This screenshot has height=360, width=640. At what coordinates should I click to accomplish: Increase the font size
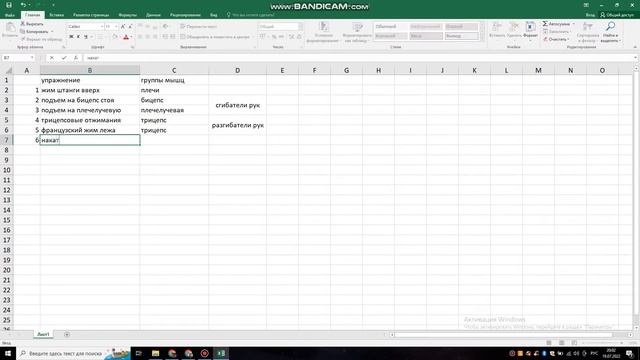[x=123, y=27]
